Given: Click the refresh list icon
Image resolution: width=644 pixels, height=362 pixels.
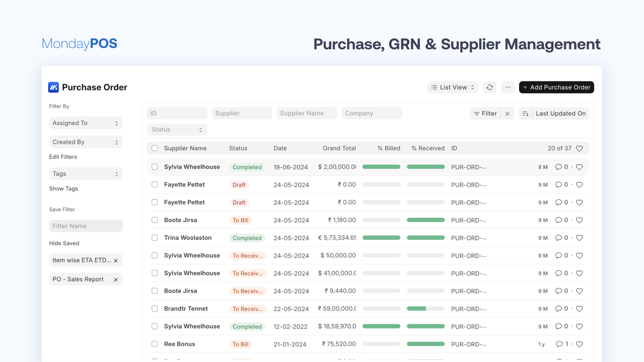Looking at the screenshot, I should pos(489,87).
